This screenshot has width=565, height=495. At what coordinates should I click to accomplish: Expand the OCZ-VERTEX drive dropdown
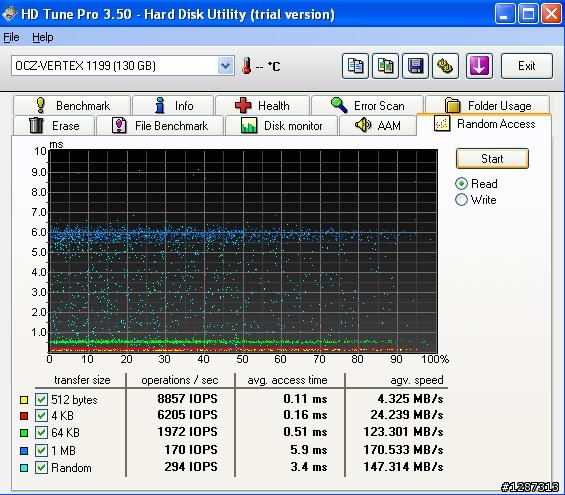(226, 66)
